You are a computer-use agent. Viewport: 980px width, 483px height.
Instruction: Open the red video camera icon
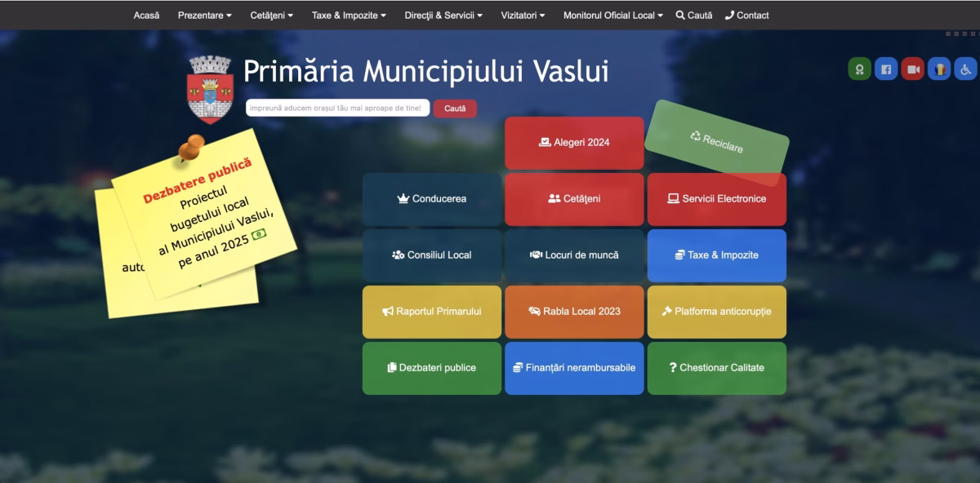913,69
